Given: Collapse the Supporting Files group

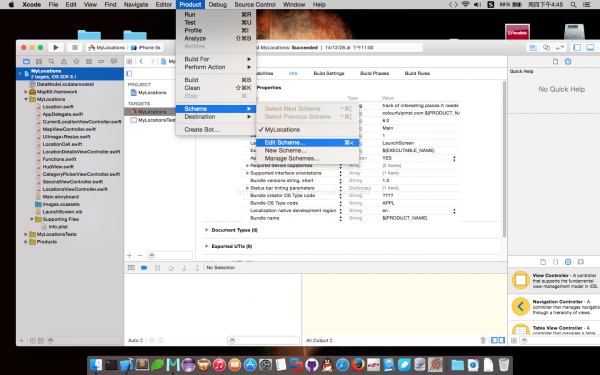Looking at the screenshot, I should click(32, 219).
